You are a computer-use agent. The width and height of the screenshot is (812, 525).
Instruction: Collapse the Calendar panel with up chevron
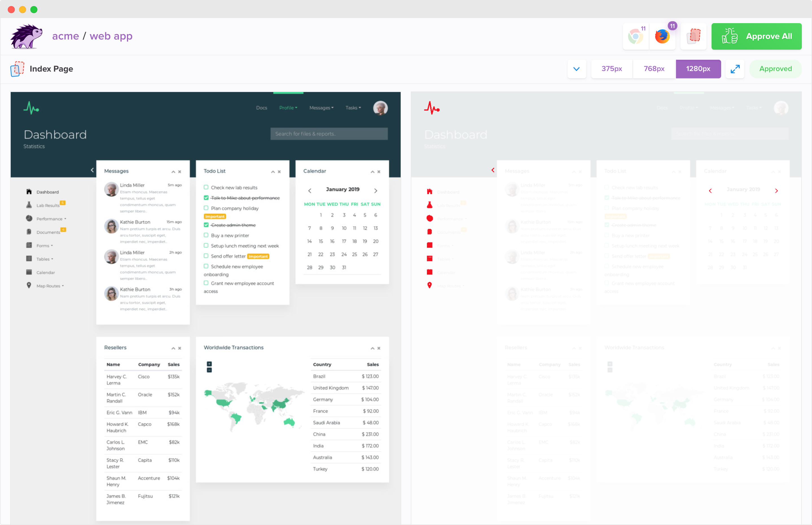click(372, 172)
